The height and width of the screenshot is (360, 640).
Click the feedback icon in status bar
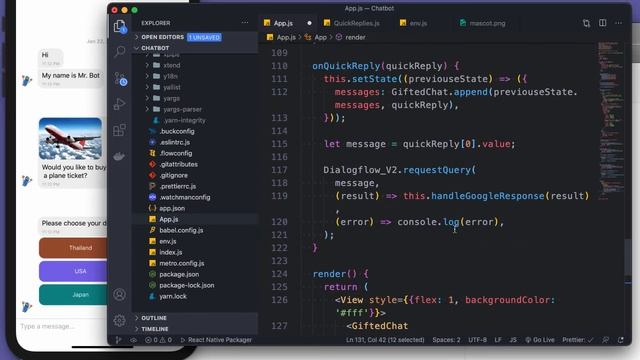coord(606,340)
